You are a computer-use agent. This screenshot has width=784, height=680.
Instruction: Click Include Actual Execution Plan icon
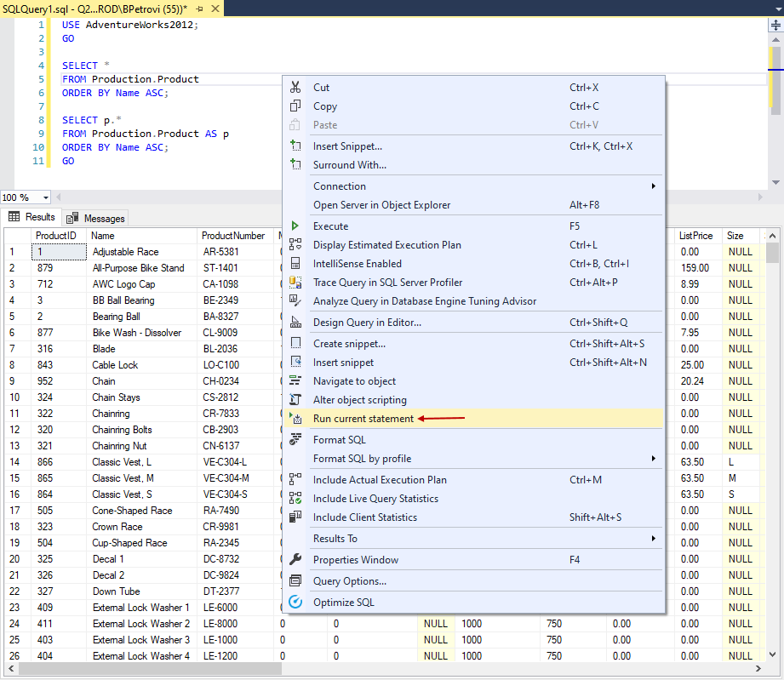tap(295, 479)
